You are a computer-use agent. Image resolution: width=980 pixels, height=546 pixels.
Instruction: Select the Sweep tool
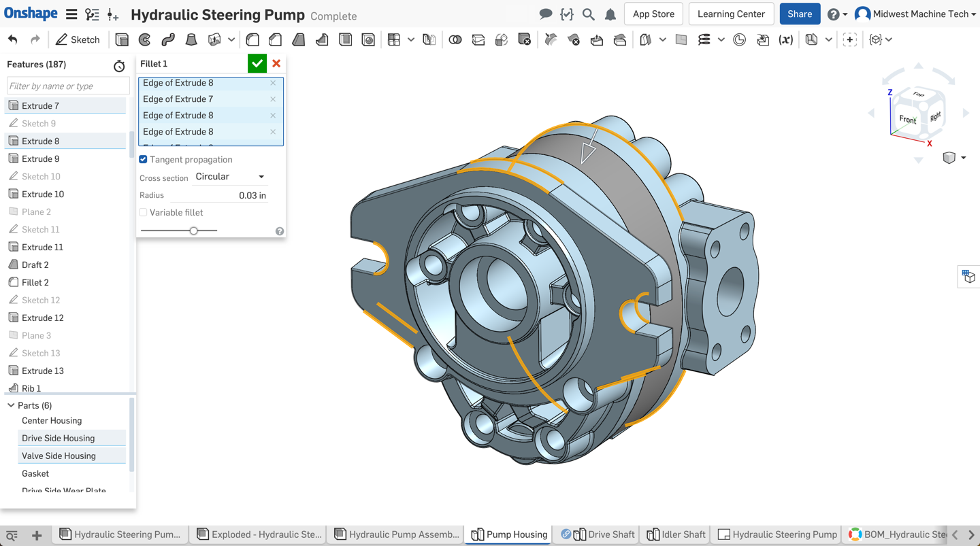pos(168,39)
